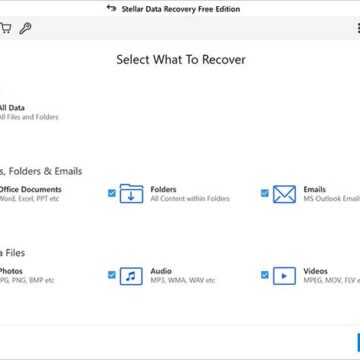Click the 'Photos' label
The height and width of the screenshot is (360, 360).
click(11, 271)
